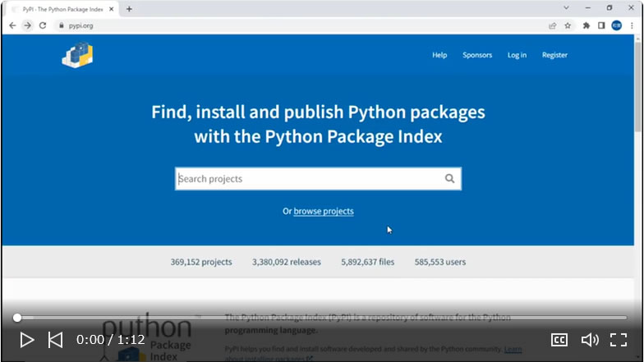Image resolution: width=644 pixels, height=362 pixels.
Task: Click the video time display 0:00 / 1:12
Action: click(110, 340)
